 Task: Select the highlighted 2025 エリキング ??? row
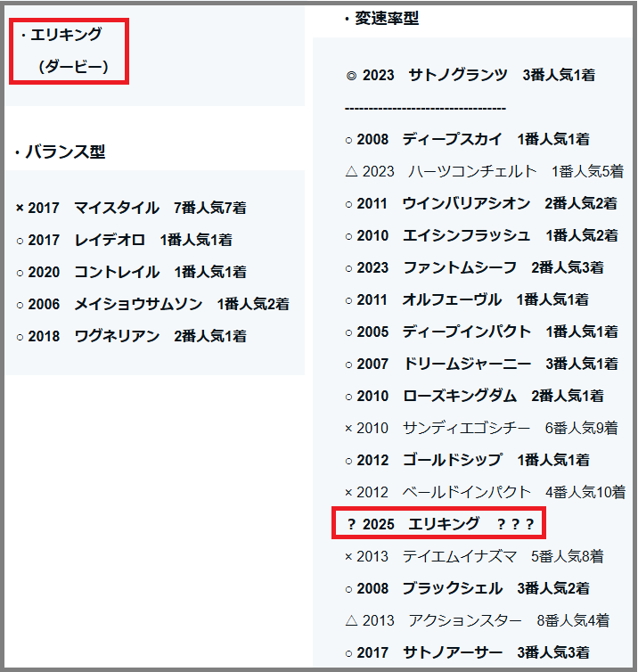coord(439,523)
